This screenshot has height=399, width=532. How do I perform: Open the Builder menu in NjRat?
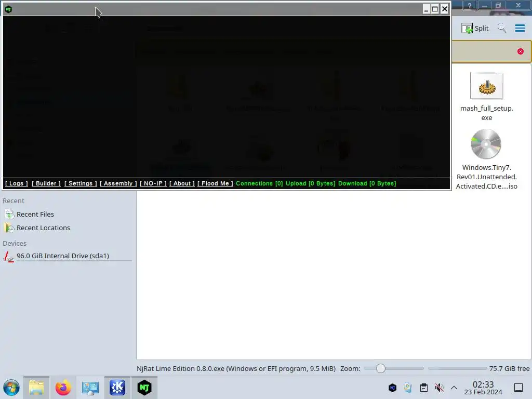click(46, 183)
